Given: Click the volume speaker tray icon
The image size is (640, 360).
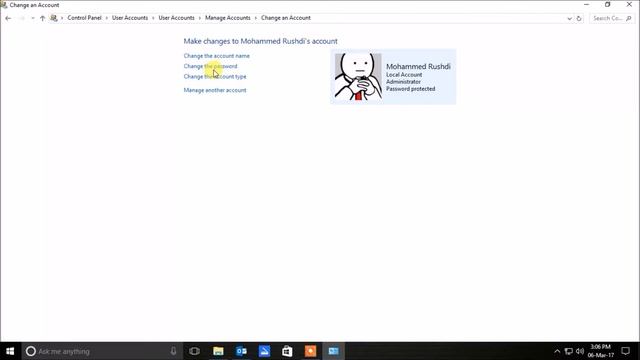Looking at the screenshot, I should point(580,351).
